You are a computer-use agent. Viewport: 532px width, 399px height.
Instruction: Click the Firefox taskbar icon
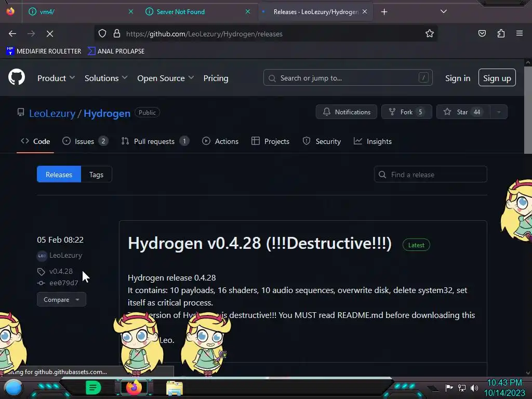pos(134,388)
